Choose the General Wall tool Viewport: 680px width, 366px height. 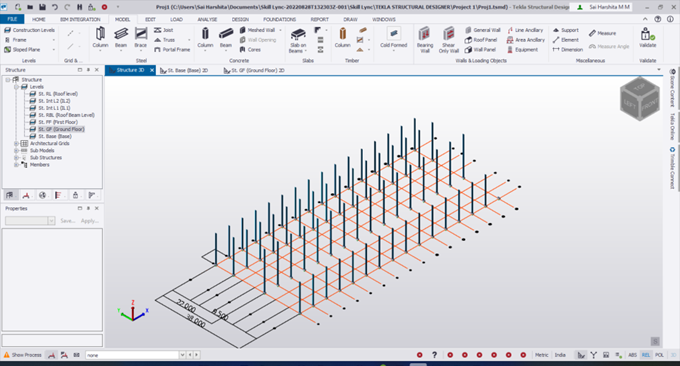483,30
